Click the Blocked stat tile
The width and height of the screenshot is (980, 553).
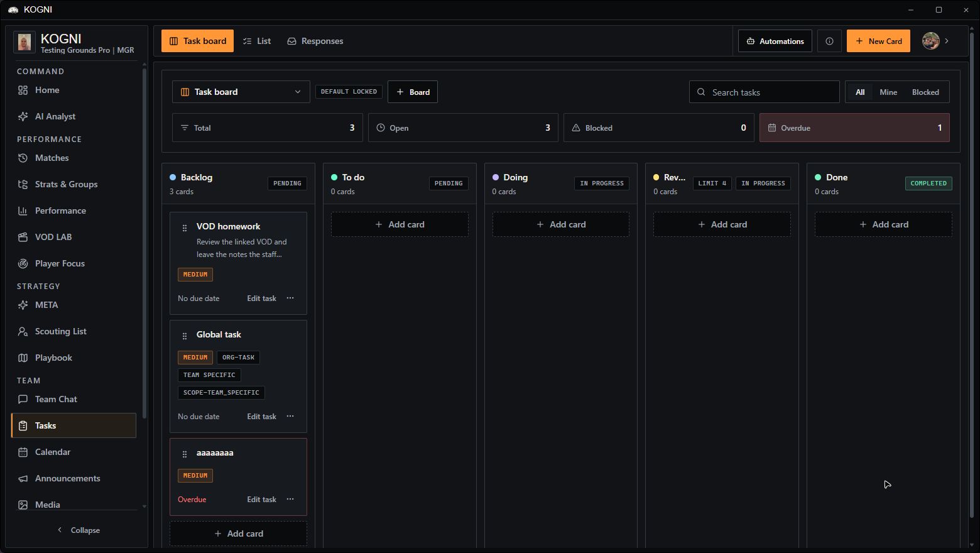pyautogui.click(x=658, y=128)
